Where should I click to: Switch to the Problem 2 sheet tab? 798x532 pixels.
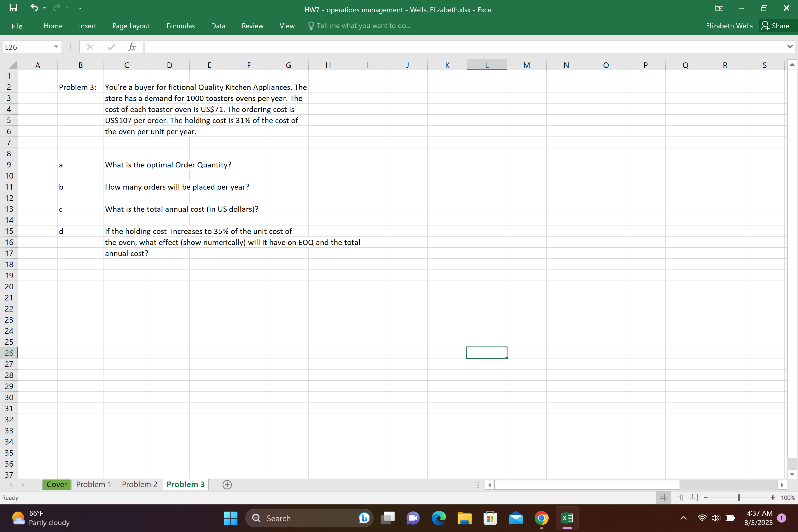(x=139, y=484)
